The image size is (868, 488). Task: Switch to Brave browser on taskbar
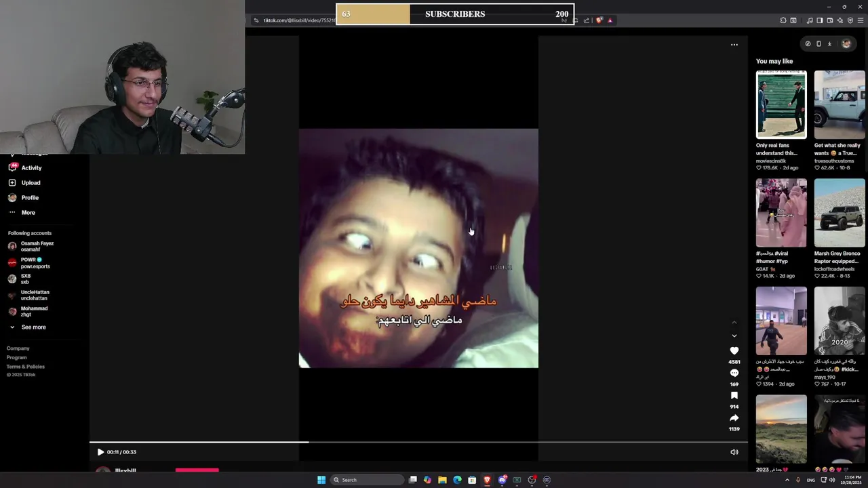pyautogui.click(x=487, y=480)
